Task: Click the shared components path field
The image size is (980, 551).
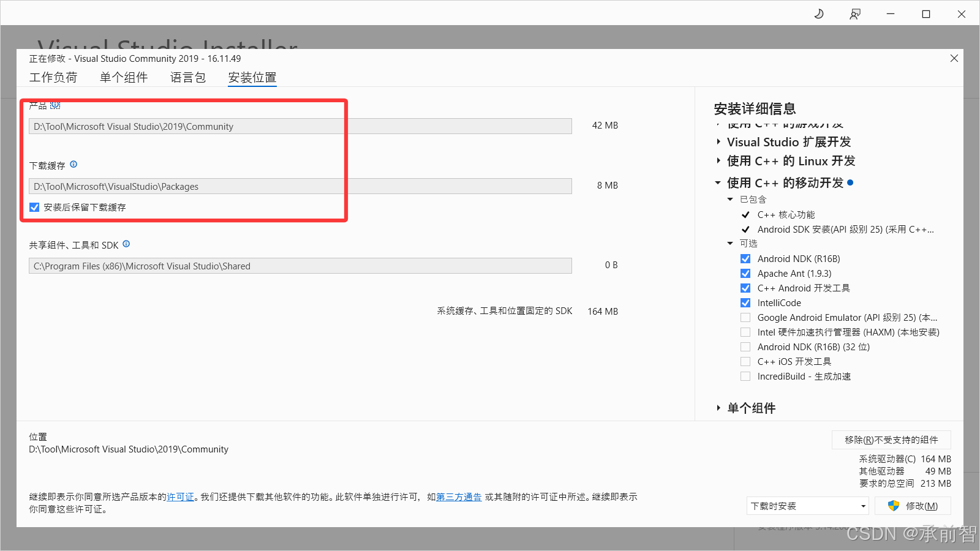Action: 300,266
